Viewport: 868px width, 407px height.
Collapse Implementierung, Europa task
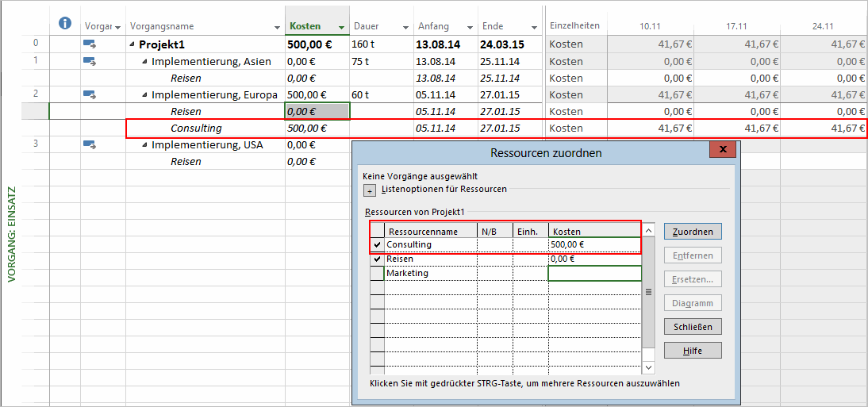144,95
